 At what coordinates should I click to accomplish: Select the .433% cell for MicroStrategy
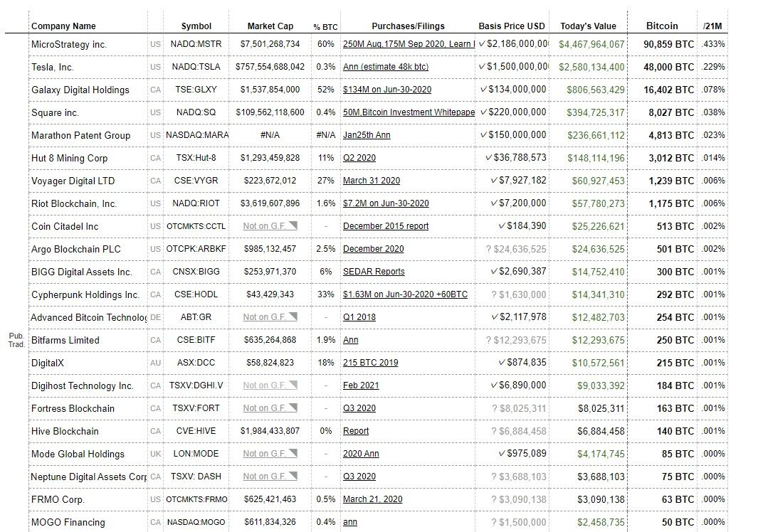pyautogui.click(x=712, y=44)
